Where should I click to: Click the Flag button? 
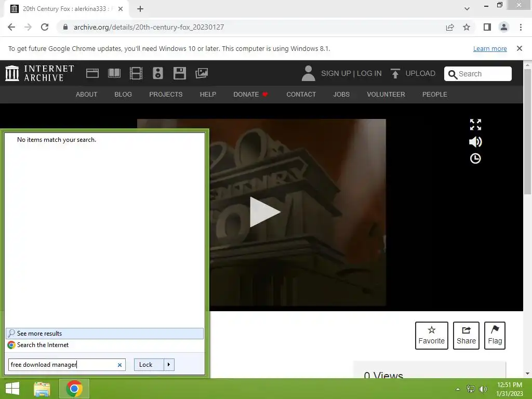point(495,336)
